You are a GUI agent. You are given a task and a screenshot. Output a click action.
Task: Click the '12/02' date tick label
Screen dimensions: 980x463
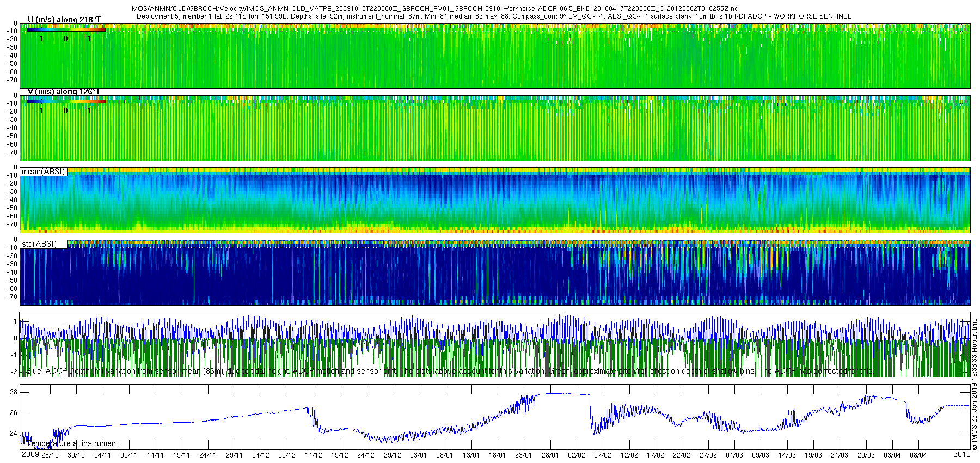(x=629, y=455)
